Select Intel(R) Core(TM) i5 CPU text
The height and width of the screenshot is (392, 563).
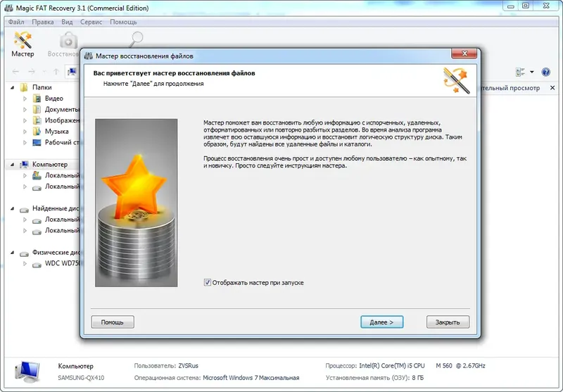(392, 366)
